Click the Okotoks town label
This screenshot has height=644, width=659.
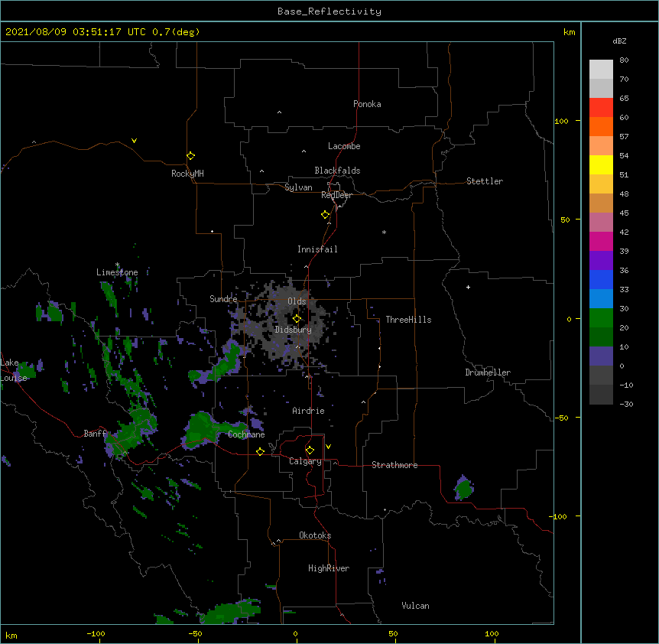coord(315,535)
